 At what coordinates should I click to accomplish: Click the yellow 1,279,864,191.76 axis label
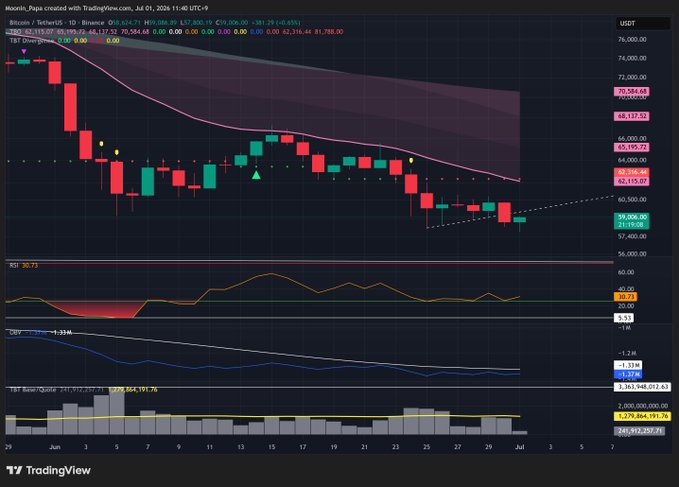click(643, 416)
